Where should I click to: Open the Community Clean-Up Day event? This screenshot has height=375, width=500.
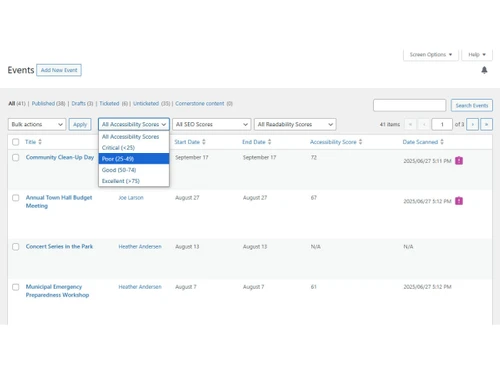60,157
